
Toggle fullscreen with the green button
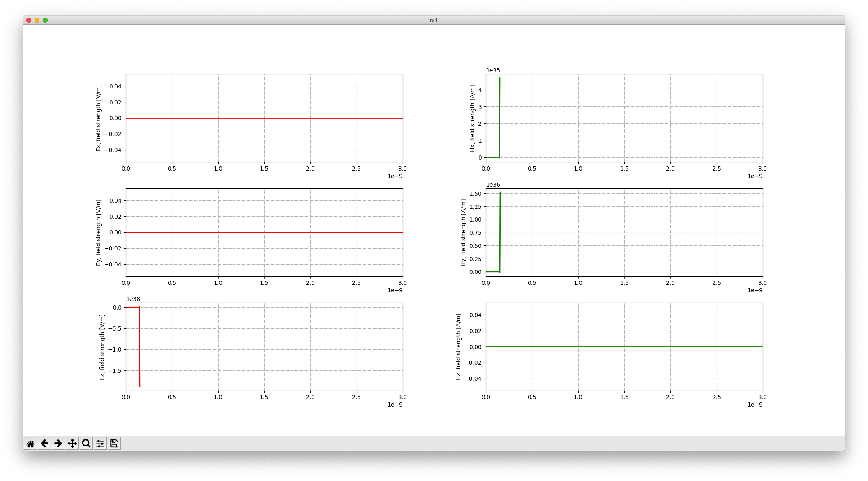pos(45,19)
